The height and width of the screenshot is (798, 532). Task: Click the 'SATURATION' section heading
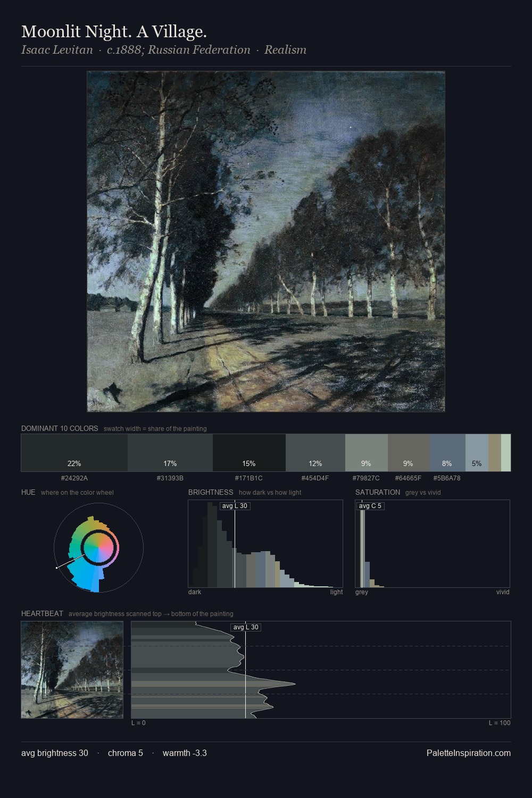(378, 492)
